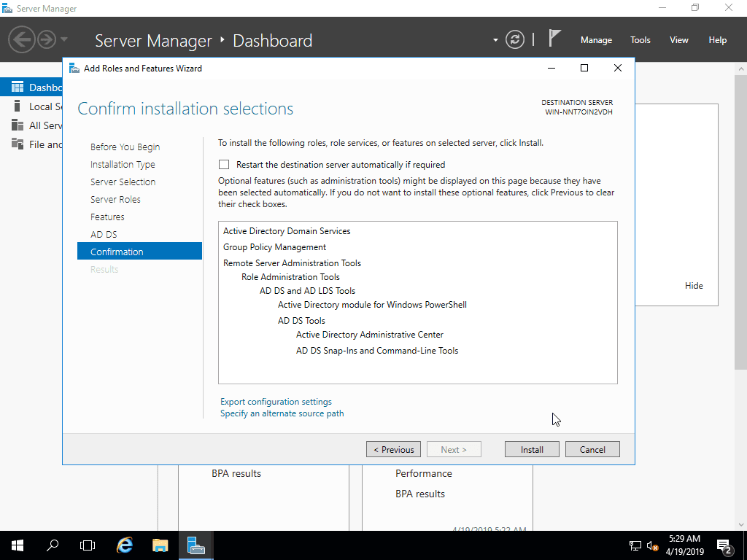Screen dimensions: 747x560
Task: Click the Dashboard icon in sidebar
Action: pos(18,87)
